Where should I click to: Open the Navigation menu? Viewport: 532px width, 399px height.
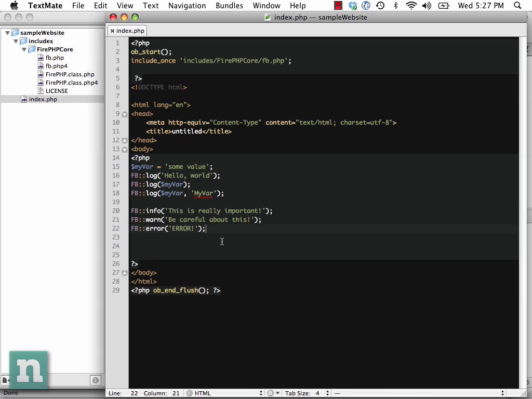pyautogui.click(x=187, y=5)
